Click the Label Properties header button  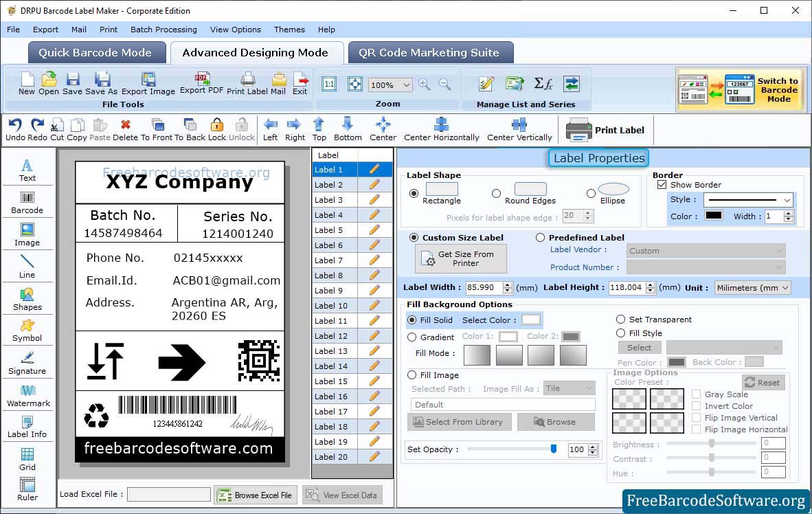click(x=598, y=158)
